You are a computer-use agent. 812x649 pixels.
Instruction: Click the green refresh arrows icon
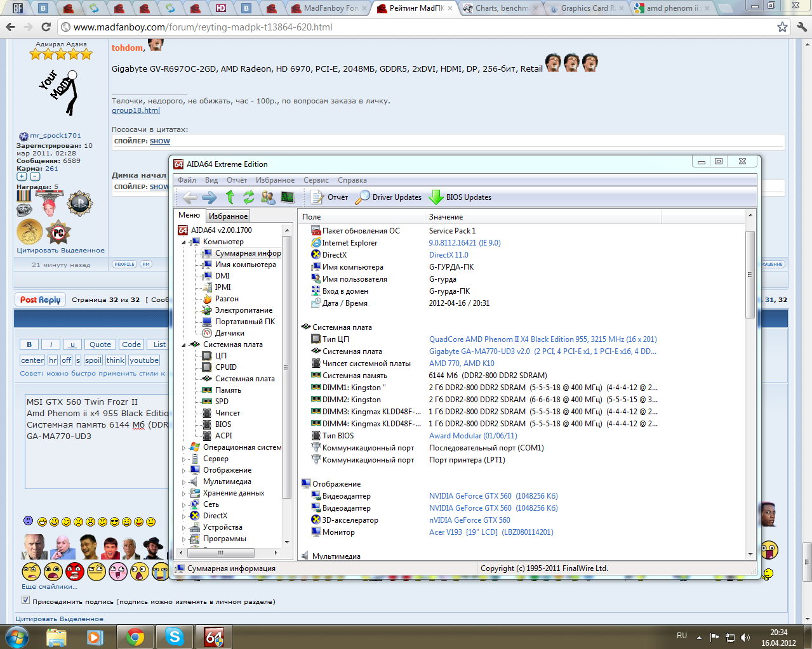click(248, 197)
